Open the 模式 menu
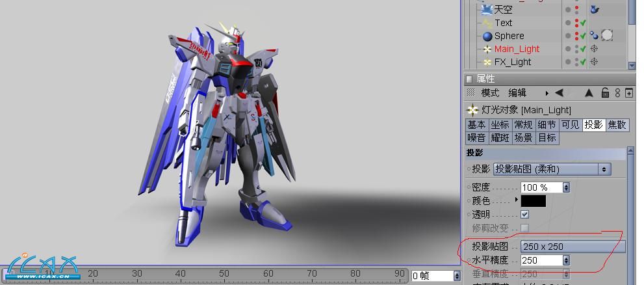The width and height of the screenshot is (644, 285). (x=490, y=93)
